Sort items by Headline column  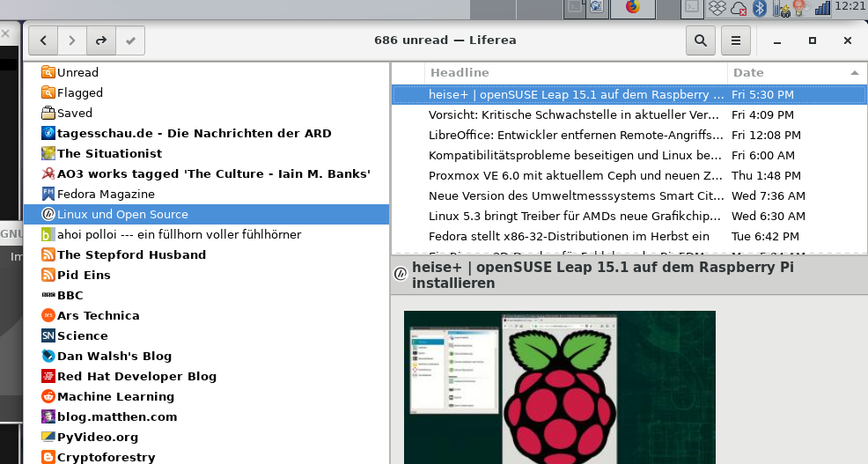tap(576, 72)
